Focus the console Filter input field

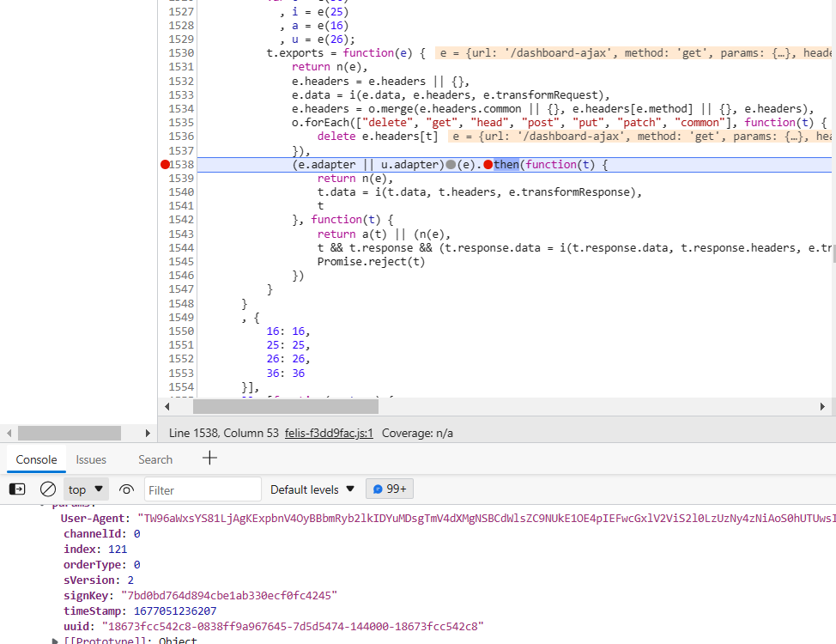pos(203,489)
